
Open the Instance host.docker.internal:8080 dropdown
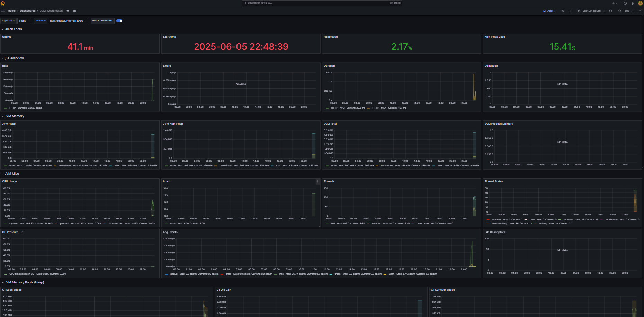[68, 21]
